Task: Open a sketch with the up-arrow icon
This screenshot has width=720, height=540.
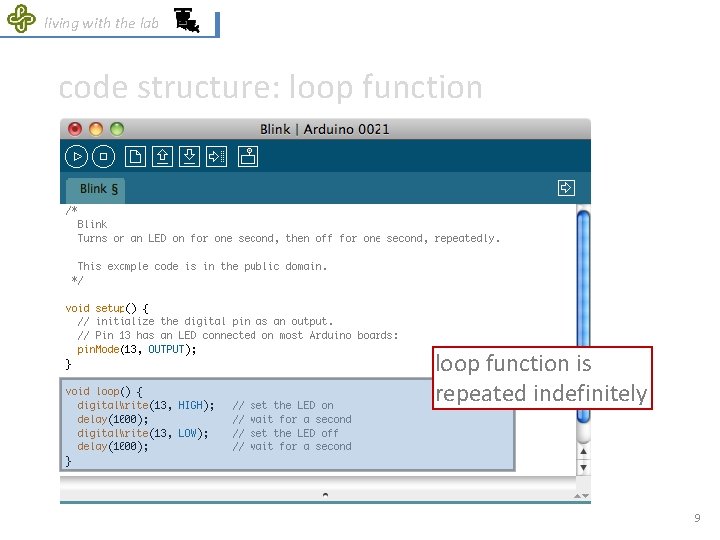Action: point(163,157)
